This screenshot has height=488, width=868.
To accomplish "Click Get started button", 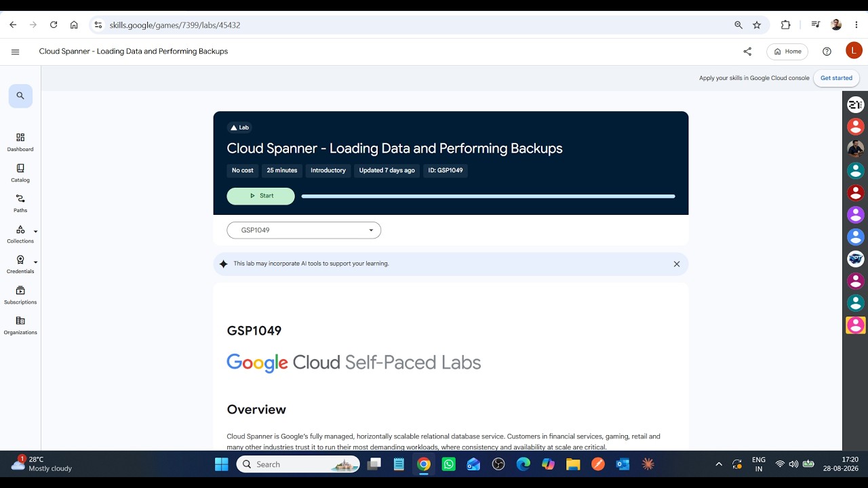I will (836, 78).
